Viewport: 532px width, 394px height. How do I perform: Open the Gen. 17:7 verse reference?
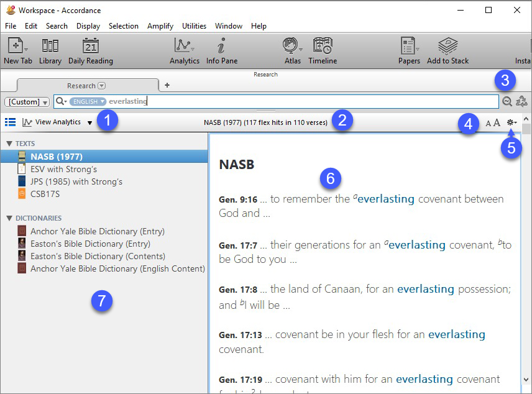pos(238,245)
